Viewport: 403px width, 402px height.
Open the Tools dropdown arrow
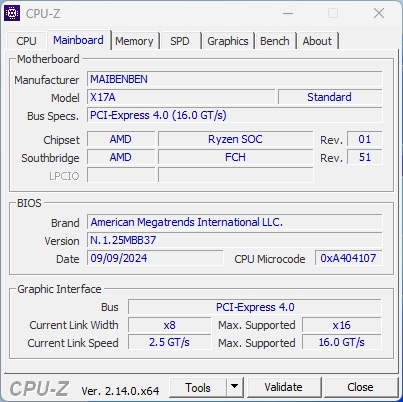235,387
